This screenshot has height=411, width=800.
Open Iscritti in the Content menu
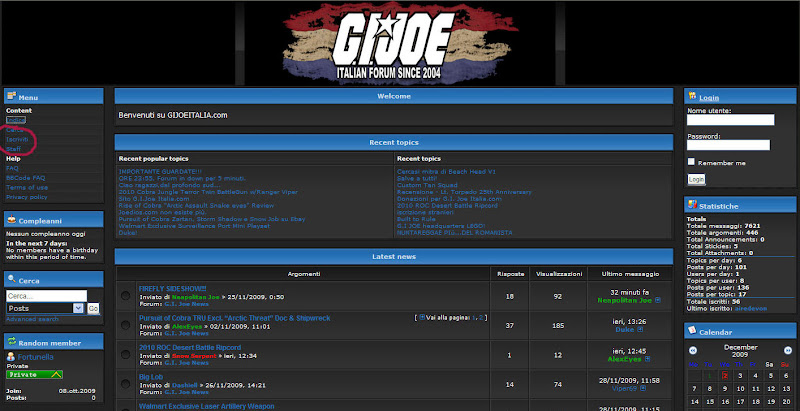17,139
